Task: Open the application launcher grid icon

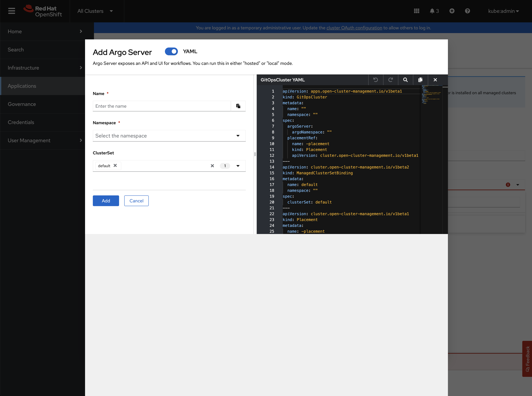Action: (416, 11)
